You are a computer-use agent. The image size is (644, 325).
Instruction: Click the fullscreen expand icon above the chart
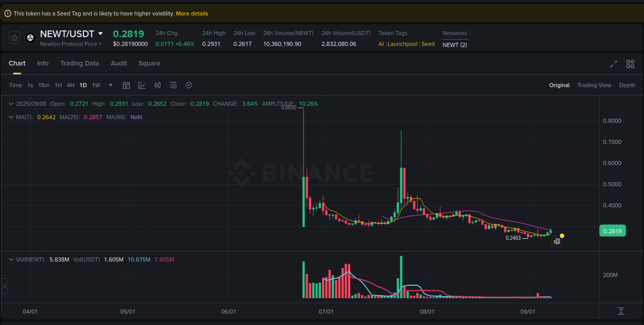[614, 64]
